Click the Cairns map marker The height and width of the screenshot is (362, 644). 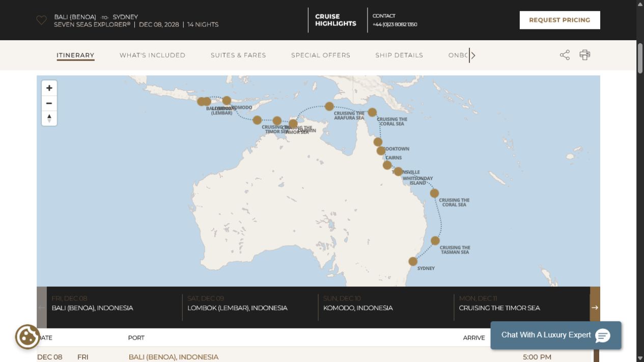(x=381, y=150)
